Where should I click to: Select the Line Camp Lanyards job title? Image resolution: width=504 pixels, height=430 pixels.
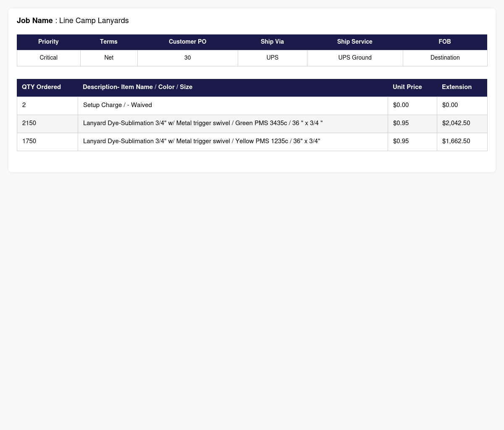[x=94, y=21]
